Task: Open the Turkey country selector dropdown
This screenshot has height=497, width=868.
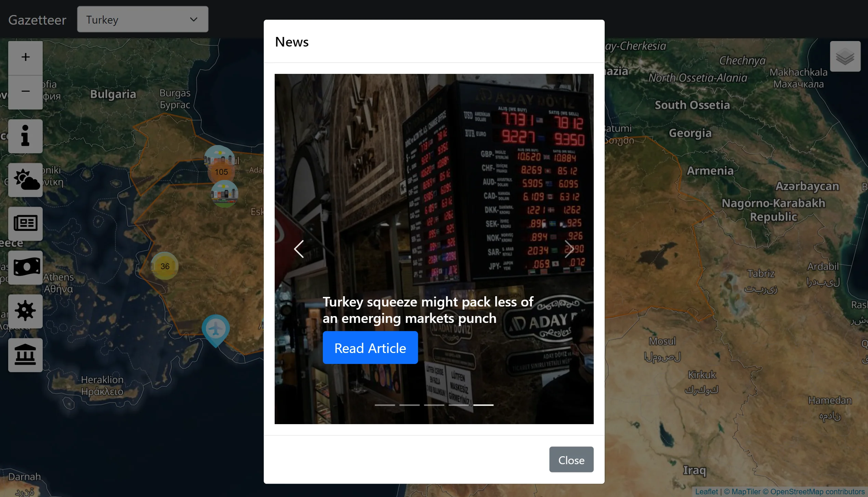Action: 142,19
